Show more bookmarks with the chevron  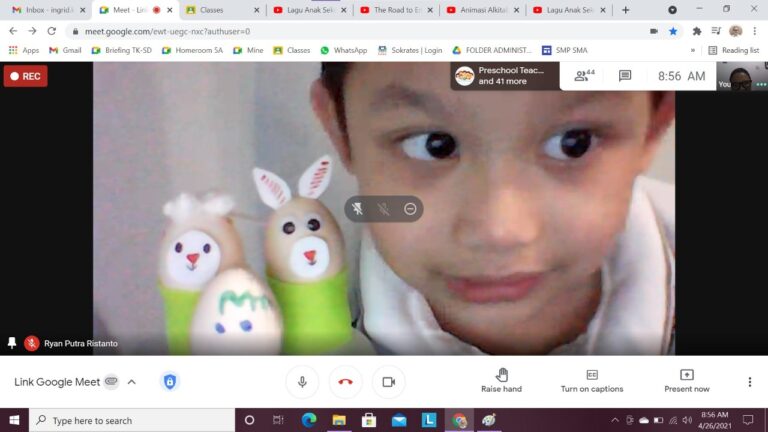coord(692,50)
